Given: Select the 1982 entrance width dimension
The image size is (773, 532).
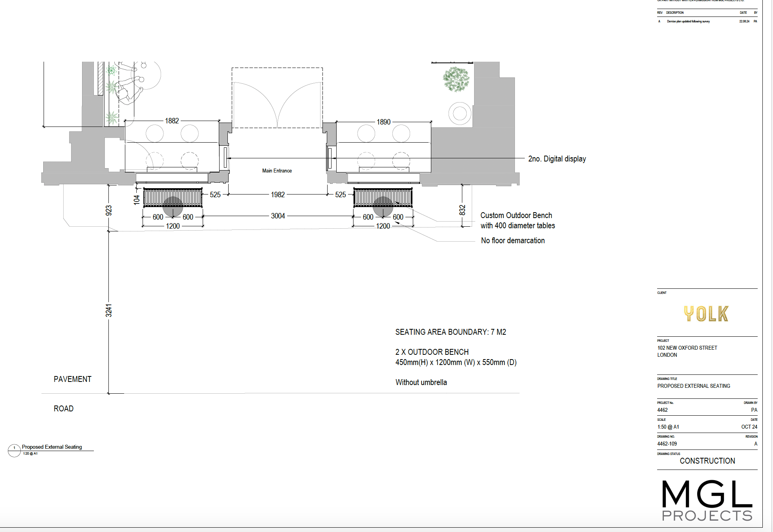Looking at the screenshot, I should pos(278,194).
